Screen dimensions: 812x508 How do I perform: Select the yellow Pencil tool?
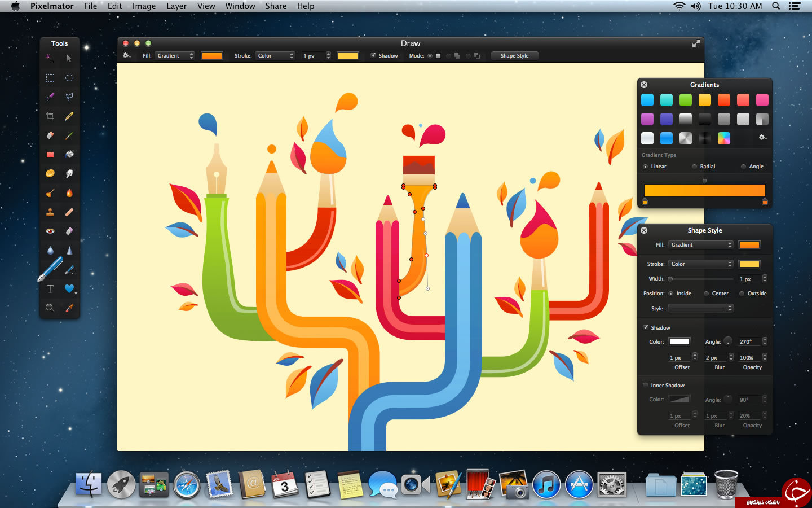[x=69, y=116]
